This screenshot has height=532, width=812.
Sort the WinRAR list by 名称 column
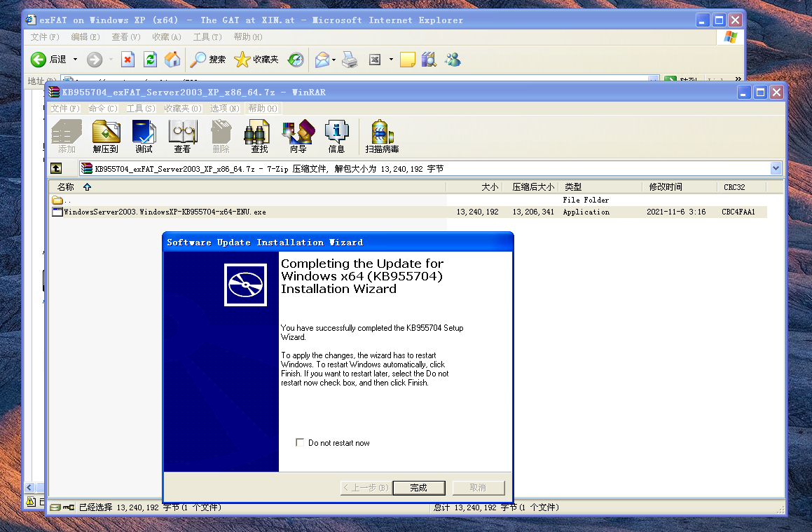click(x=247, y=187)
